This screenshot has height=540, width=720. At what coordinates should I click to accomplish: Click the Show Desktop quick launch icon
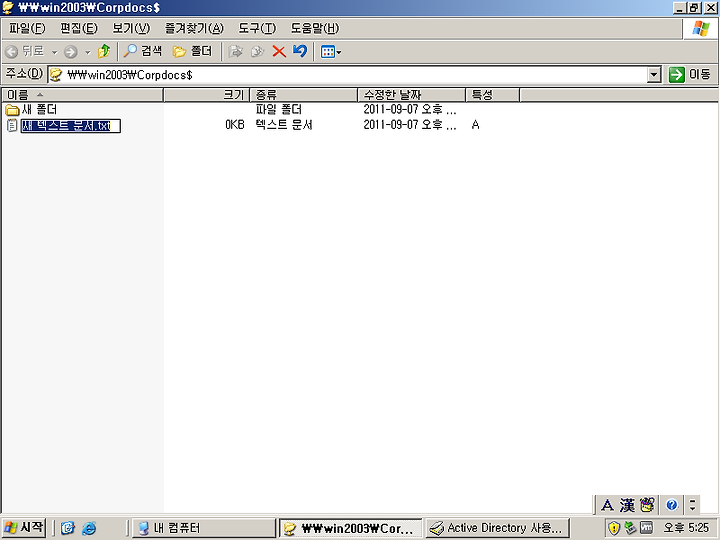(x=68, y=528)
